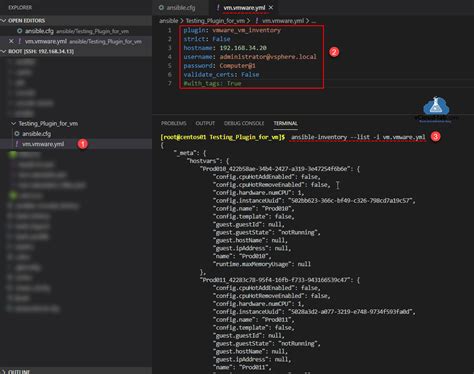Click line 7 with_tags in the editor

click(212, 83)
